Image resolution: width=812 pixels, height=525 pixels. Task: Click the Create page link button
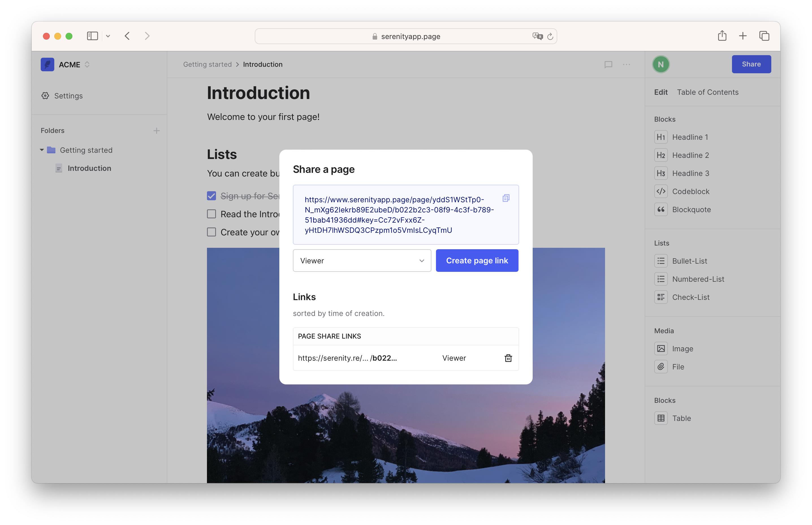pos(477,261)
